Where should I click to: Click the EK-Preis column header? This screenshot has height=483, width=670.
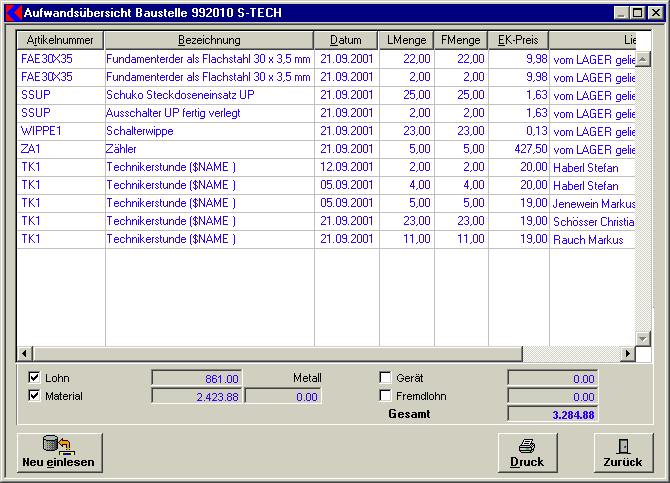click(518, 39)
